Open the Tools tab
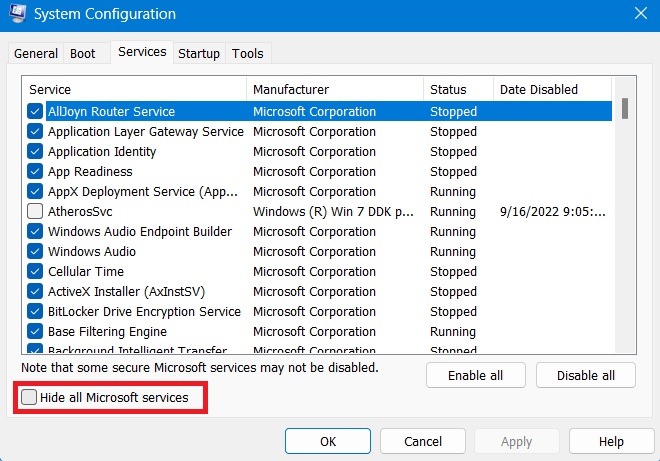The image size is (660, 461). click(x=248, y=53)
